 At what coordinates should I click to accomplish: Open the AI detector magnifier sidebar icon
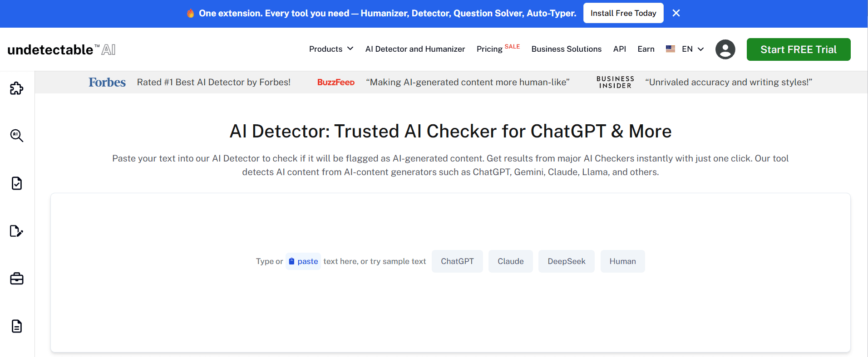pyautogui.click(x=17, y=136)
